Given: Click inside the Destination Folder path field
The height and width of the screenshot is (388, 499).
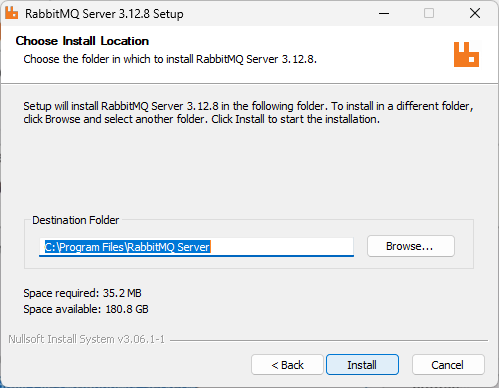Looking at the screenshot, I should (196, 247).
